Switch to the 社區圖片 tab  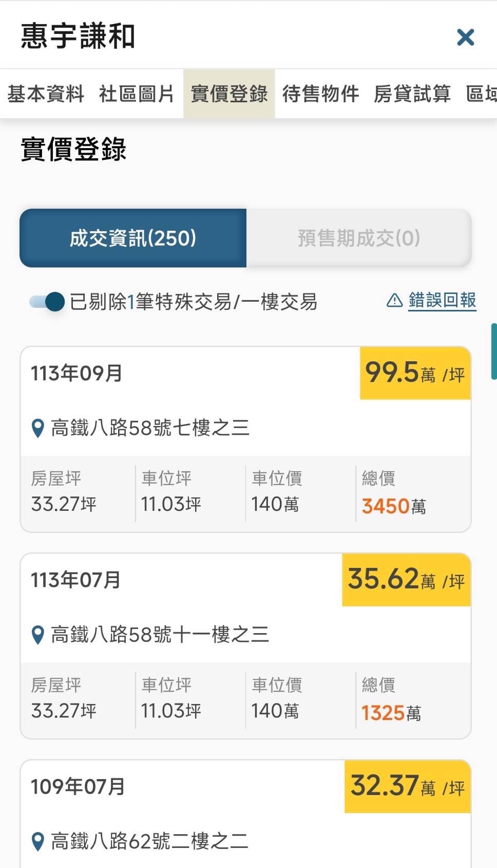click(x=137, y=94)
